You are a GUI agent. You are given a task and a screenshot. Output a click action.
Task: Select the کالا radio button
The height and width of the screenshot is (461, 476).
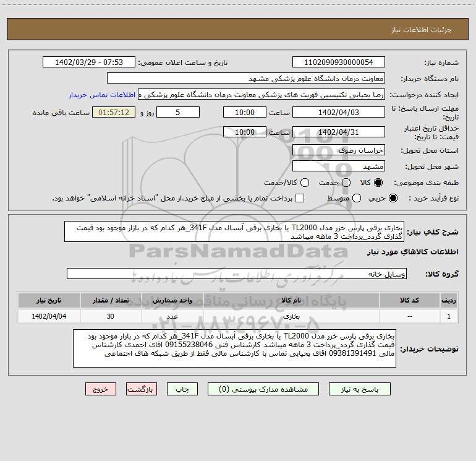(378, 183)
